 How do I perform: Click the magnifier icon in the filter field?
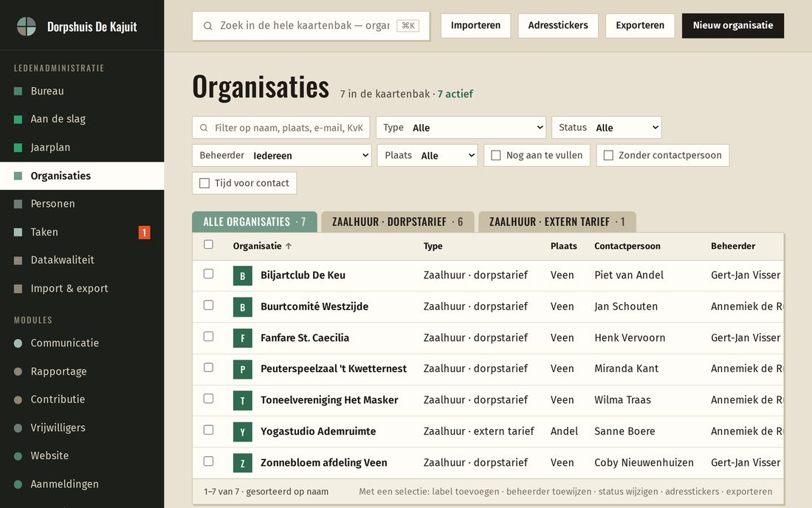pos(204,128)
